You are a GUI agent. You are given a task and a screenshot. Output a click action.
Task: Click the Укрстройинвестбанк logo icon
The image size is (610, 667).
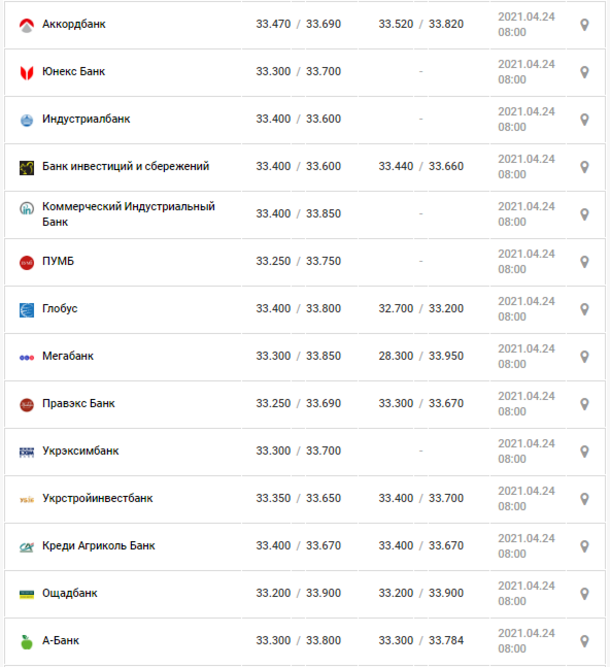tap(27, 500)
